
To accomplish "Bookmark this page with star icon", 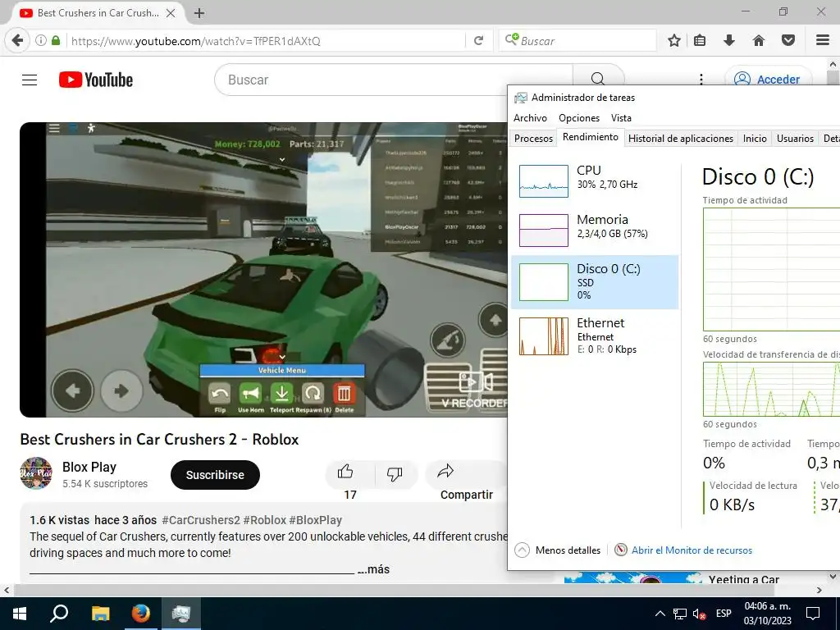I will (x=674, y=40).
